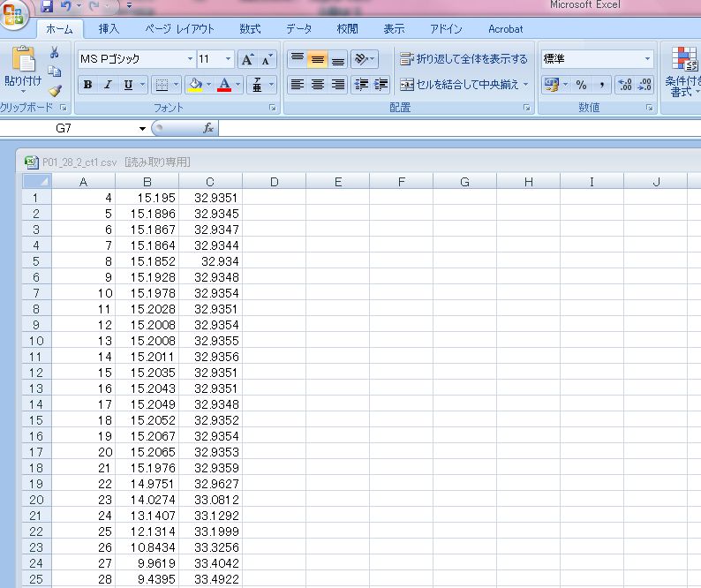
Task: Select the Format Painter brush icon
Action: pyautogui.click(x=55, y=91)
